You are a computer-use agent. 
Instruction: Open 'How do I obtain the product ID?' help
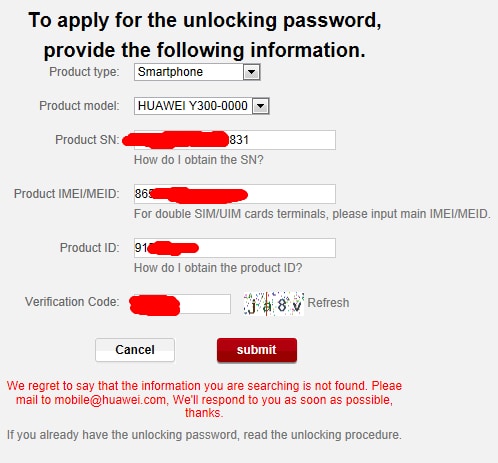(218, 268)
